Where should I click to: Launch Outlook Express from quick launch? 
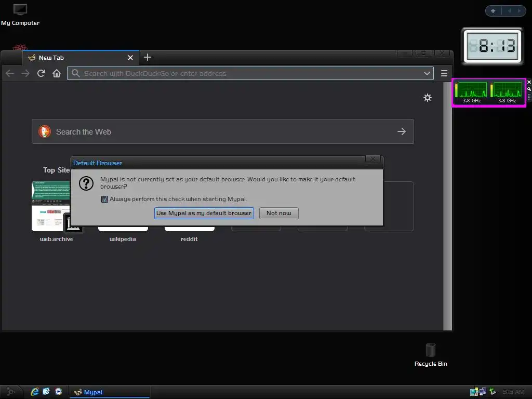point(46,392)
